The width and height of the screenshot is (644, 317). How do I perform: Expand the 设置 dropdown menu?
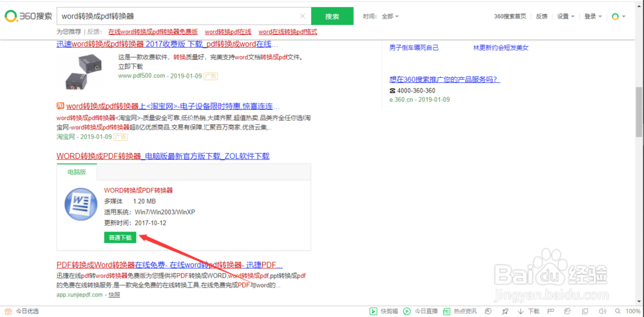pos(565,17)
